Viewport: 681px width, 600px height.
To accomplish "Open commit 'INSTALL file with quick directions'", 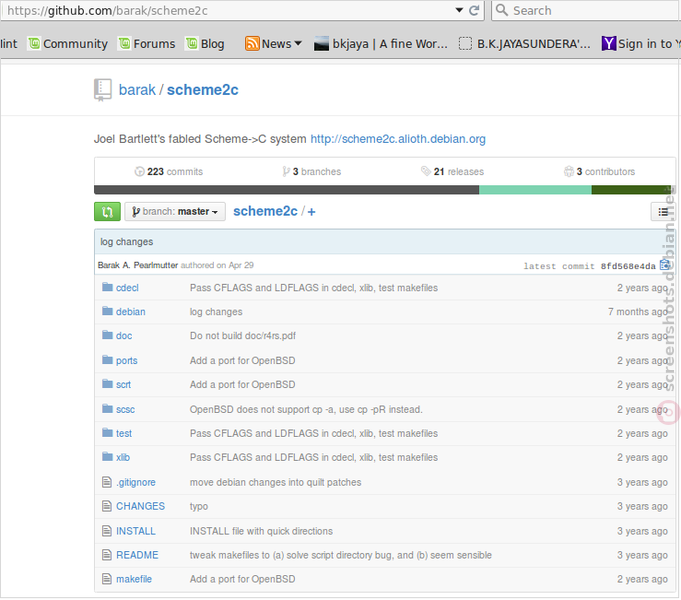I will pos(261,531).
